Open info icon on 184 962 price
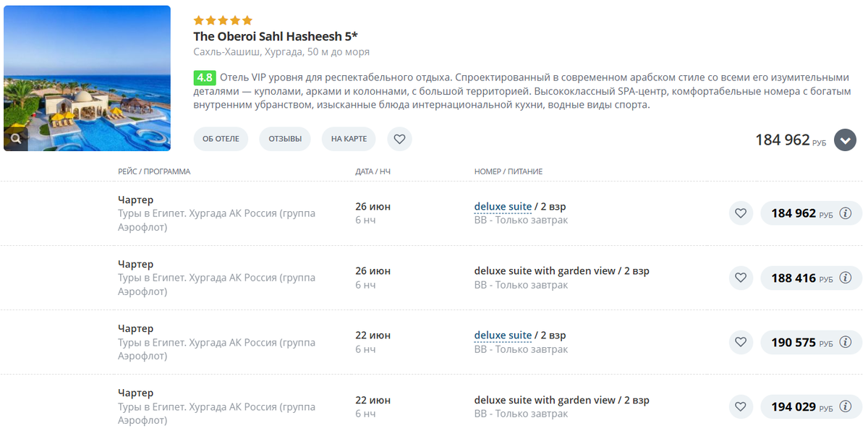Viewport: 868px width, 431px height. (x=845, y=213)
